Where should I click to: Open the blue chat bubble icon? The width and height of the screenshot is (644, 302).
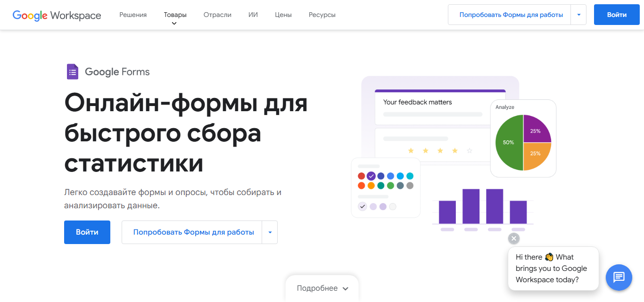pos(619,277)
